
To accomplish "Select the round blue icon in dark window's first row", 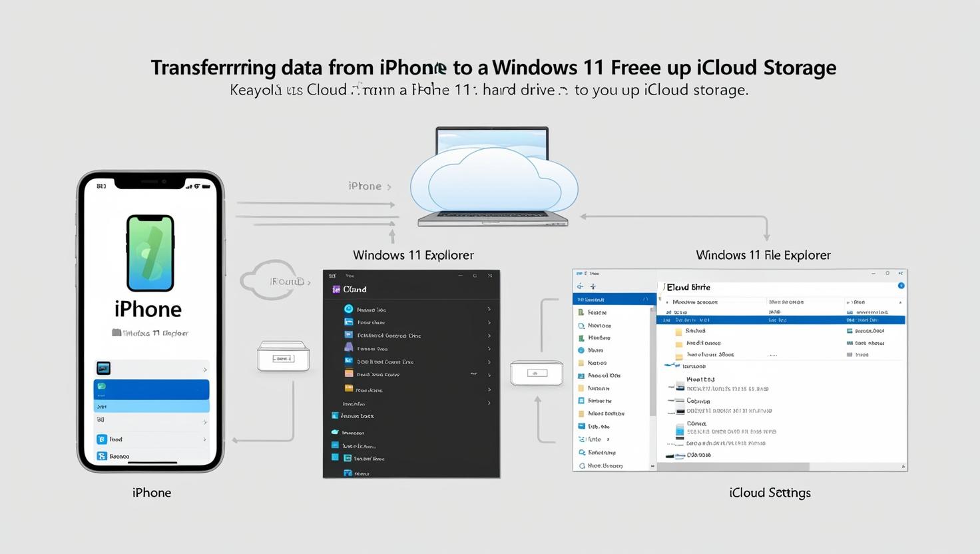I will pos(348,309).
